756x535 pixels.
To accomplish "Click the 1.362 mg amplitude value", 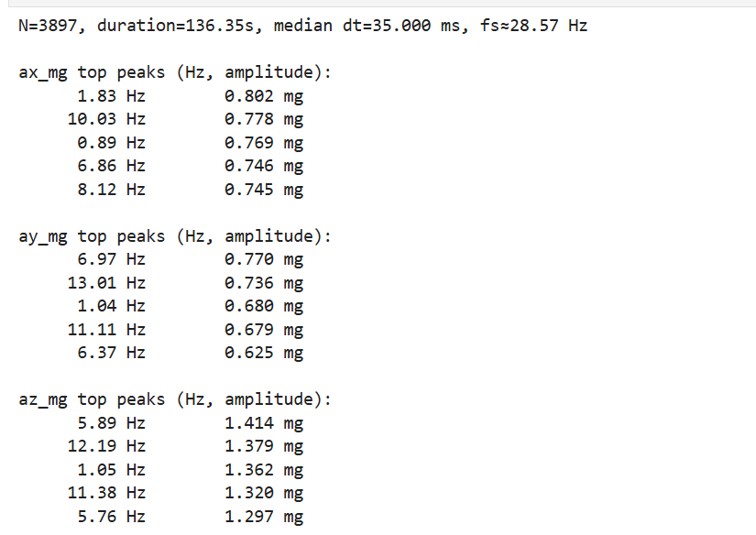I will pyautogui.click(x=264, y=470).
